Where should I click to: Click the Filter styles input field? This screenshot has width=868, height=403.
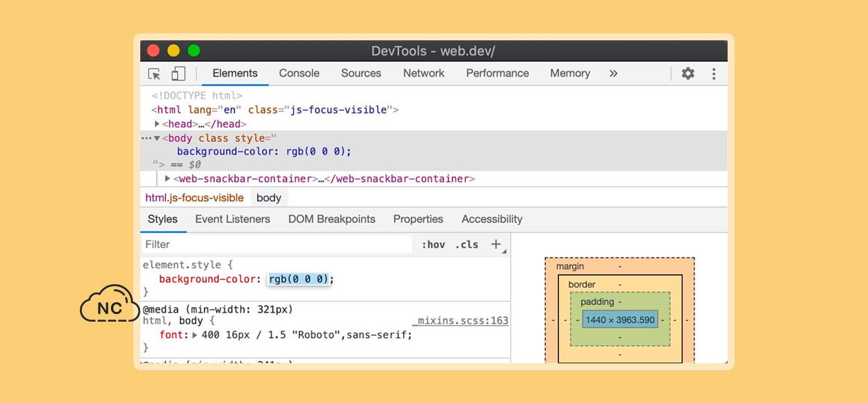(276, 245)
